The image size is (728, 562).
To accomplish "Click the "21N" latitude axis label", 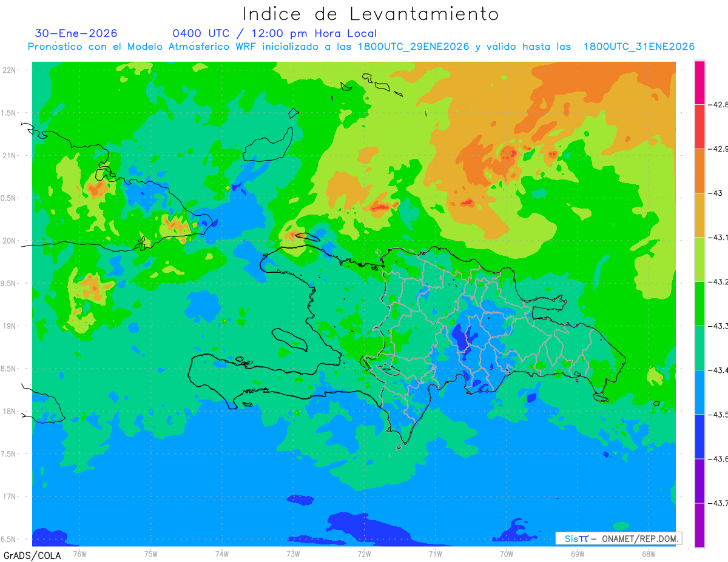I will pyautogui.click(x=10, y=155).
